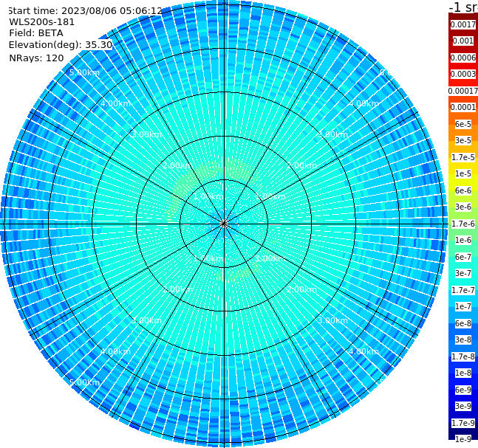This screenshot has height=448, width=478.
Task: Select the Elevation(deg): 35.30 text
Action: [61, 45]
